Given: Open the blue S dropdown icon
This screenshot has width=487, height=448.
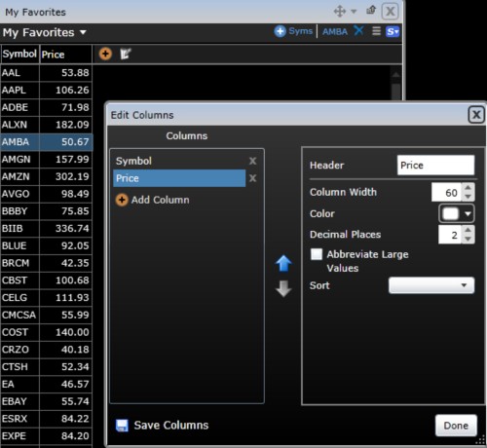Looking at the screenshot, I should pos(393,32).
